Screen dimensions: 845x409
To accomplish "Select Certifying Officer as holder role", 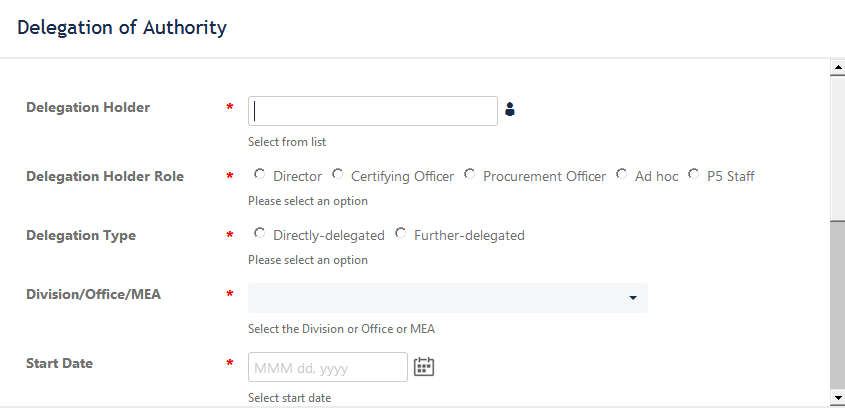I will point(338,174).
